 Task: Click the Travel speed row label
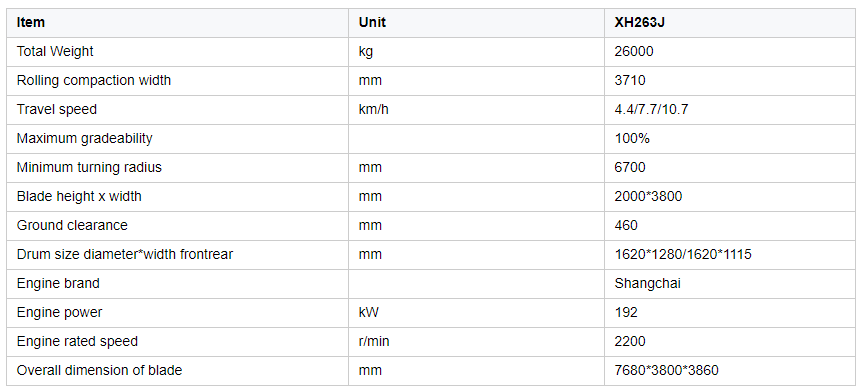point(57,109)
